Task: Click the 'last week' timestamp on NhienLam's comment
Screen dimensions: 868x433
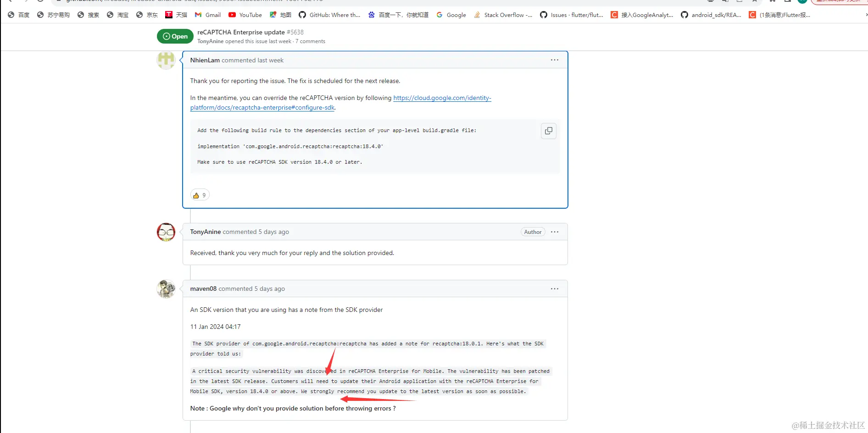Action: 271,60
